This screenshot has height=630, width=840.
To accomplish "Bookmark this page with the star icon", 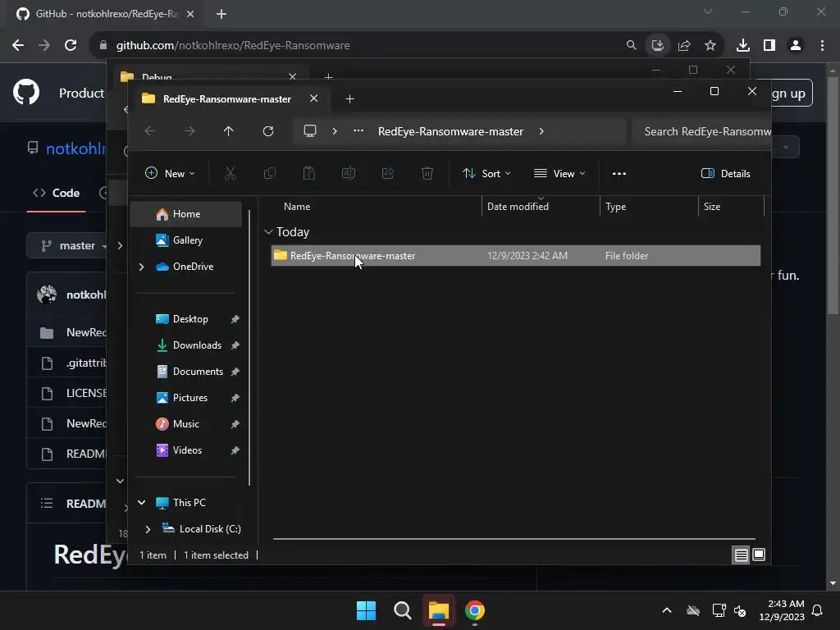I will (710, 46).
